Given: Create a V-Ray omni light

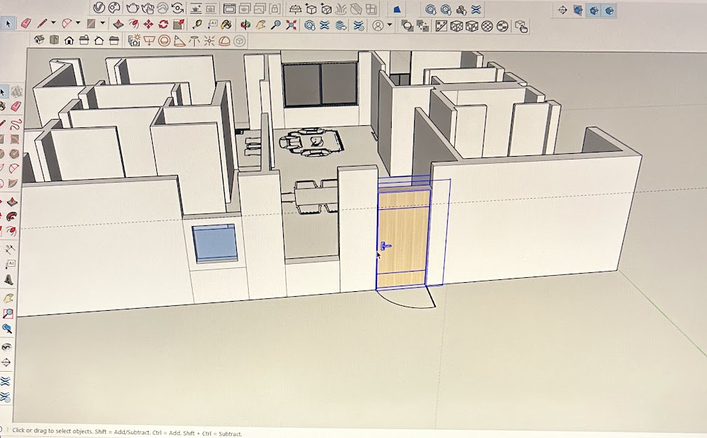Looking at the screenshot, I should click(x=209, y=41).
